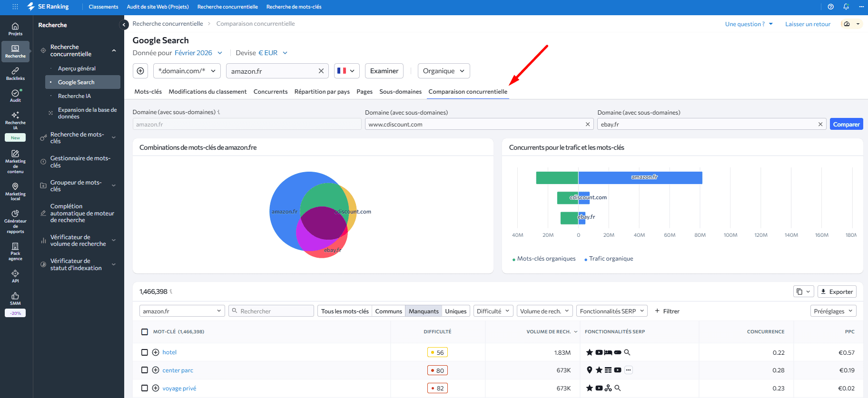Switch filter to Manquants keywords
The height and width of the screenshot is (398, 868).
click(x=424, y=311)
